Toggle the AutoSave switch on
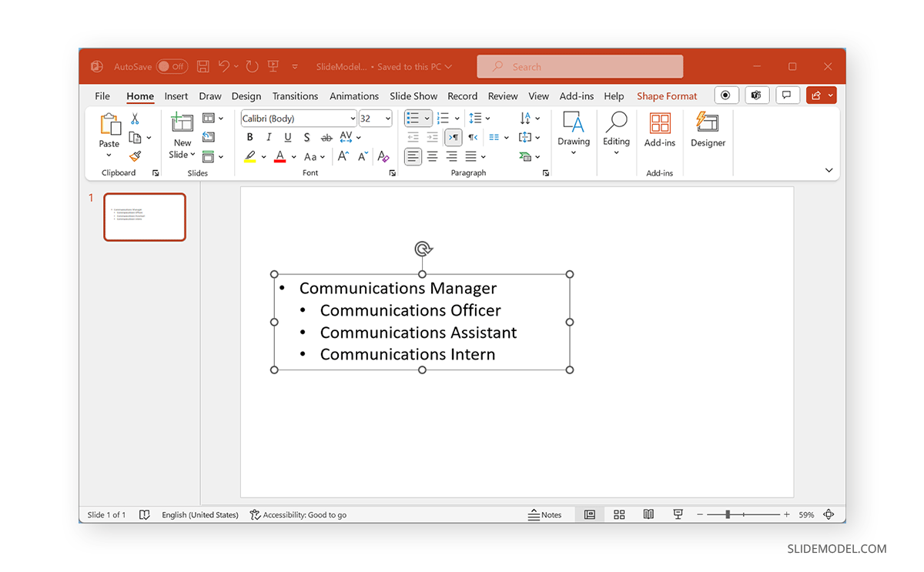The image size is (924, 572). pos(171,66)
